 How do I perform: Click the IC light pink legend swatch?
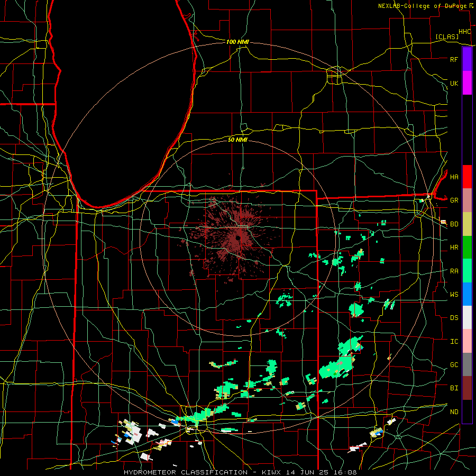pyautogui.click(x=467, y=341)
